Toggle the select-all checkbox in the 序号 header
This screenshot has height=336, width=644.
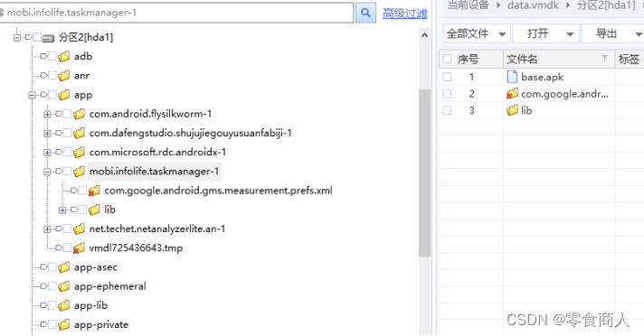447,59
